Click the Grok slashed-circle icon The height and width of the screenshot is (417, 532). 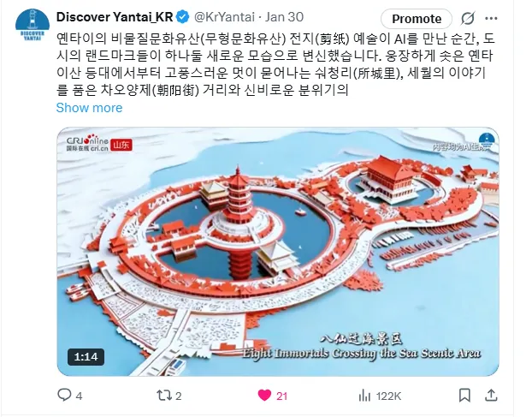point(467,19)
